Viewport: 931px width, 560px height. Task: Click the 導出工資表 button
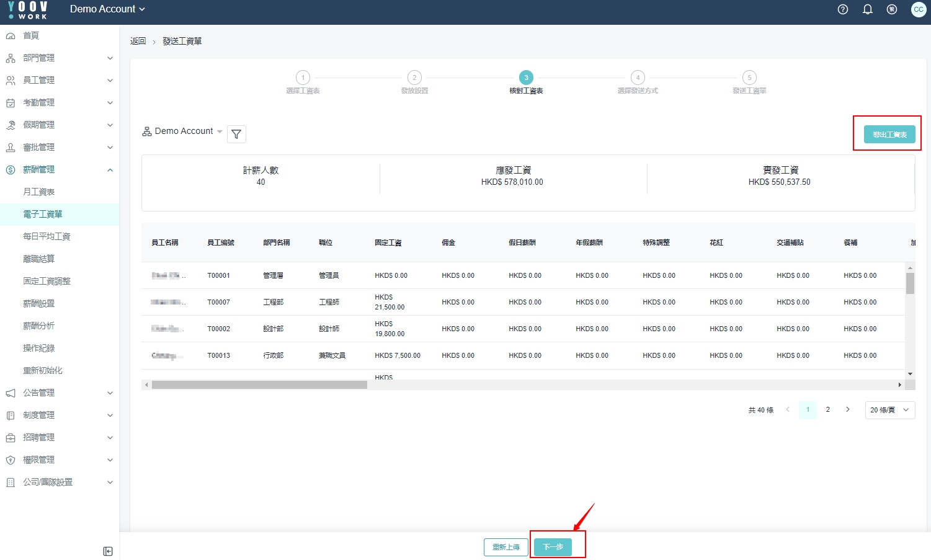(889, 135)
